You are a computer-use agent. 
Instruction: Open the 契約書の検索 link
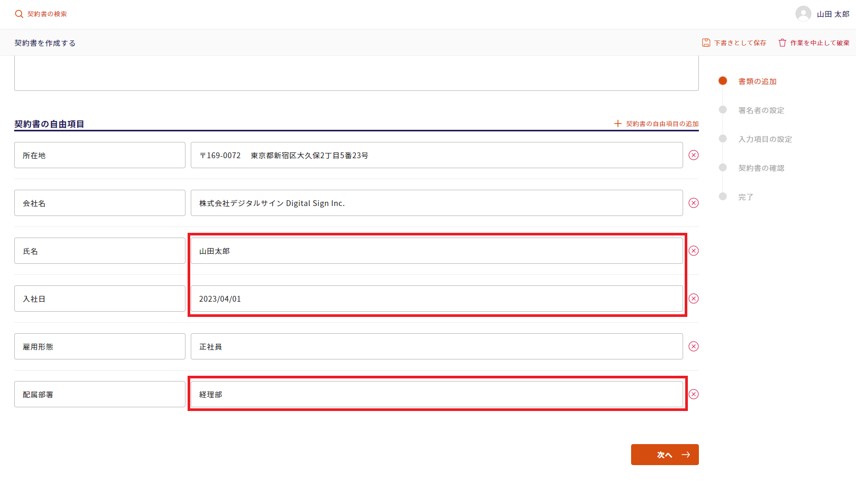(47, 14)
